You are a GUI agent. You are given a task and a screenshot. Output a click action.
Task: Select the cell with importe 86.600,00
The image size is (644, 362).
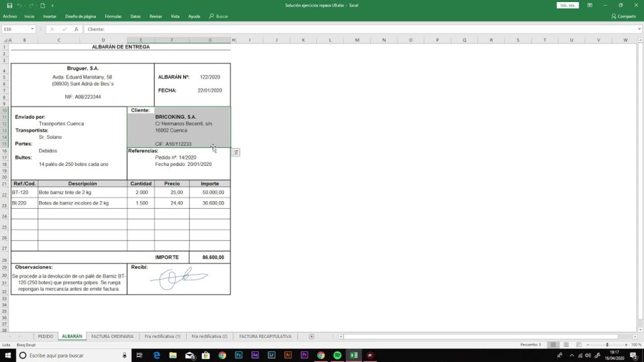[x=210, y=257]
